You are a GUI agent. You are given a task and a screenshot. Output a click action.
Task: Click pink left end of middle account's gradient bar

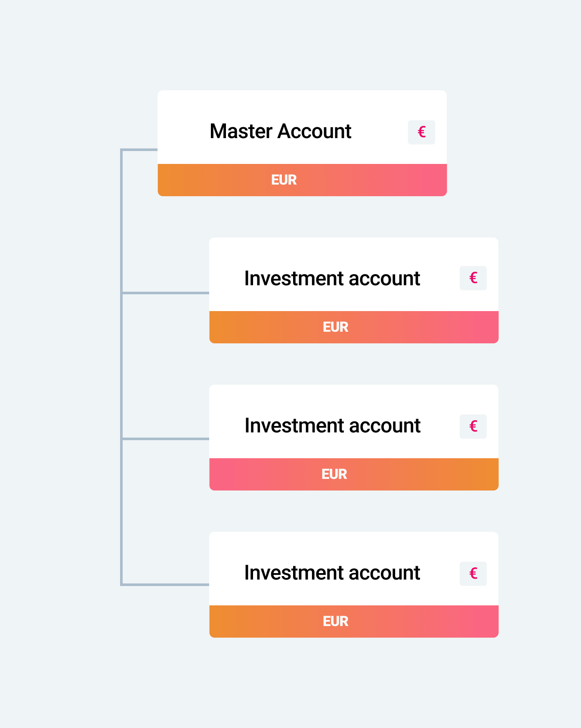coord(224,474)
